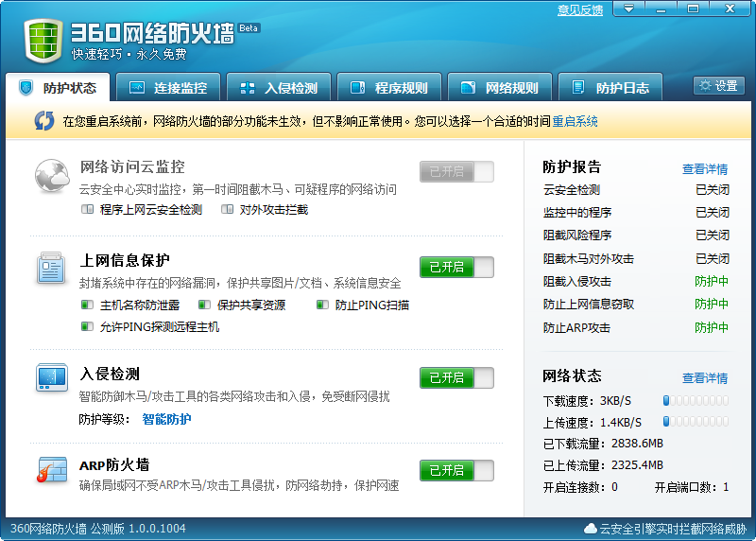
Task: Switch to the 防护日志 tab
Action: [x=610, y=87]
